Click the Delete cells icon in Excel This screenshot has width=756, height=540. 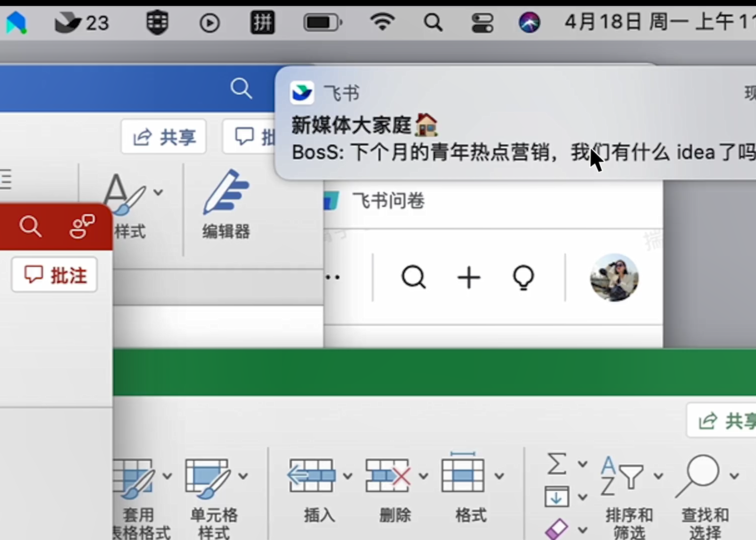point(388,475)
